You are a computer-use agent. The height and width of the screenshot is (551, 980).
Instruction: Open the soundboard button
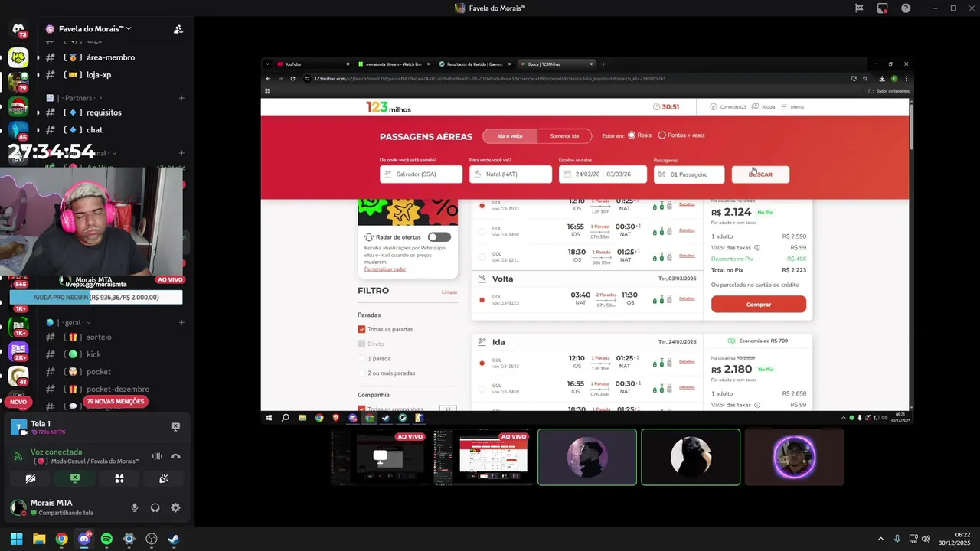click(164, 478)
